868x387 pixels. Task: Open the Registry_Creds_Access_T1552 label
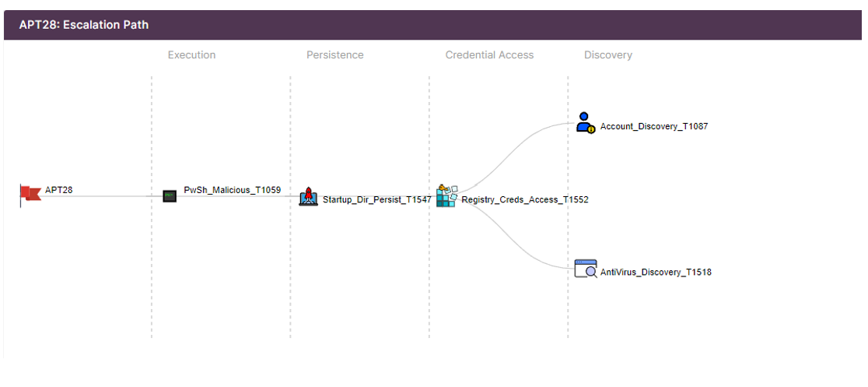(x=525, y=200)
